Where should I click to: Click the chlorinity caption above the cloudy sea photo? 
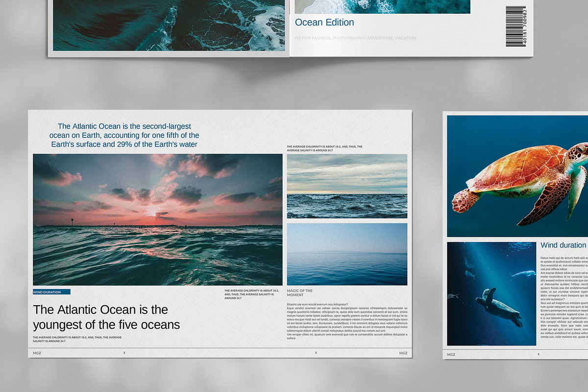tap(324, 148)
